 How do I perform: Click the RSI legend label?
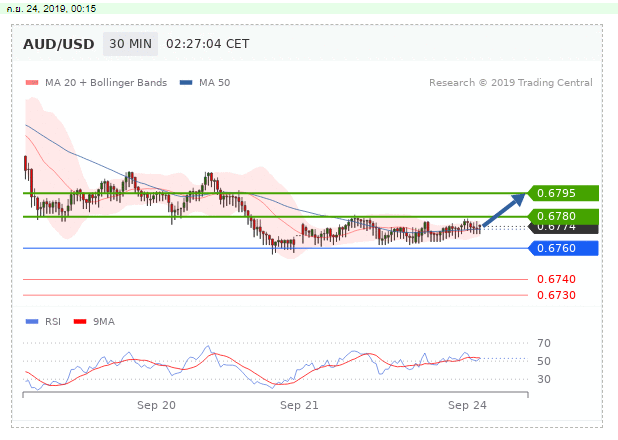point(53,322)
